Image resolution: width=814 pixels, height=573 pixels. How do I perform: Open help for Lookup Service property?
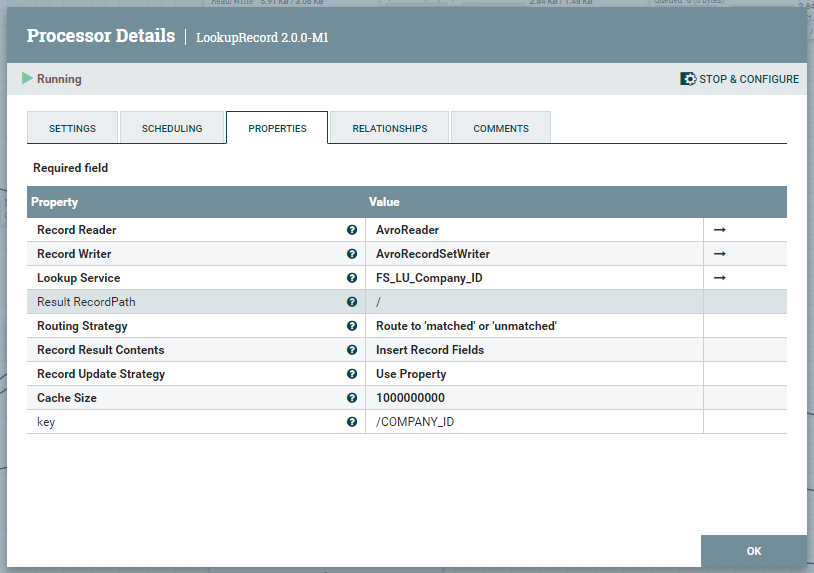[352, 278]
